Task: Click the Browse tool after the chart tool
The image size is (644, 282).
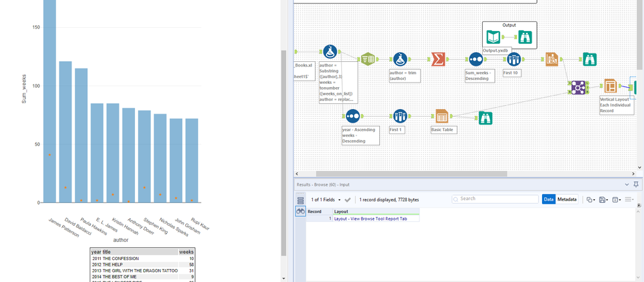Action: tap(590, 59)
